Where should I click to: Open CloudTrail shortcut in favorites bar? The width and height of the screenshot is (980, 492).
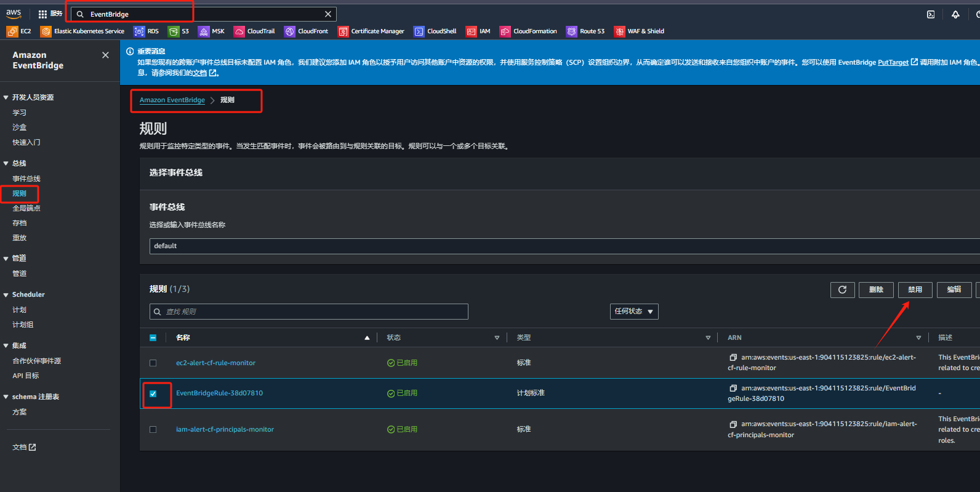(x=254, y=31)
